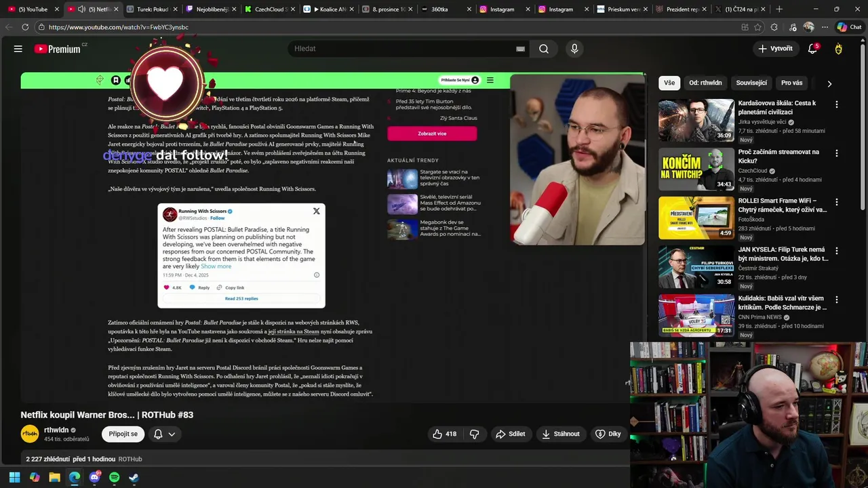This screenshot has height=488, width=868.
Task: Open Windows Start menu
Action: [14, 477]
